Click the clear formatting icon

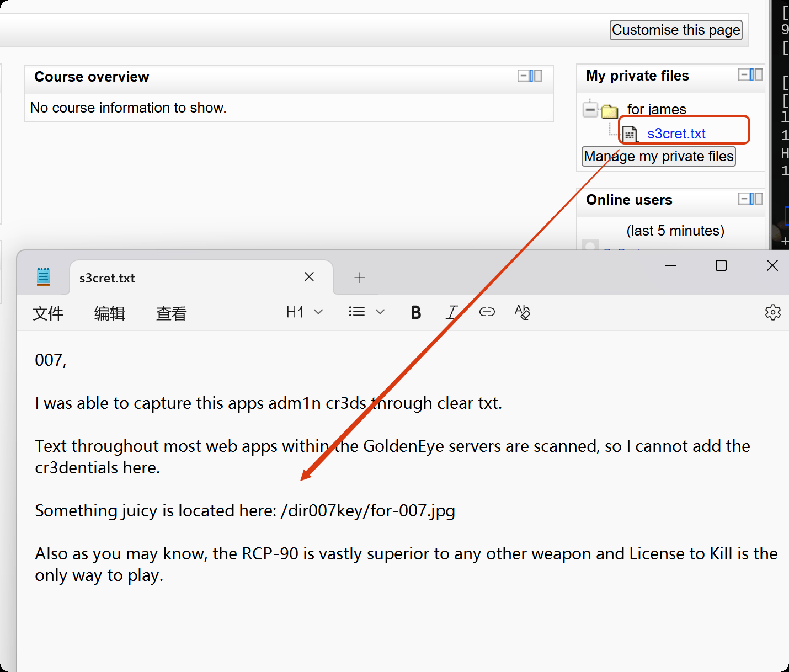(522, 312)
